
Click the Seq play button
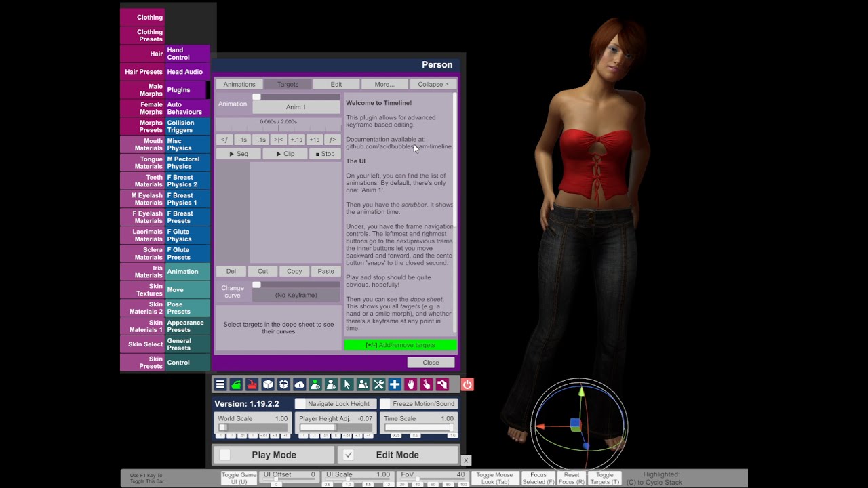(x=239, y=154)
